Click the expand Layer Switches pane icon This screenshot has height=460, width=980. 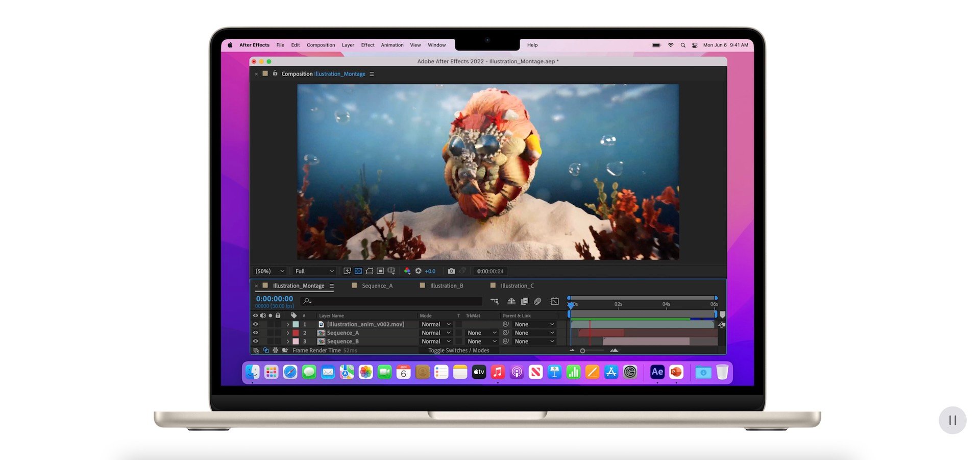point(256,350)
